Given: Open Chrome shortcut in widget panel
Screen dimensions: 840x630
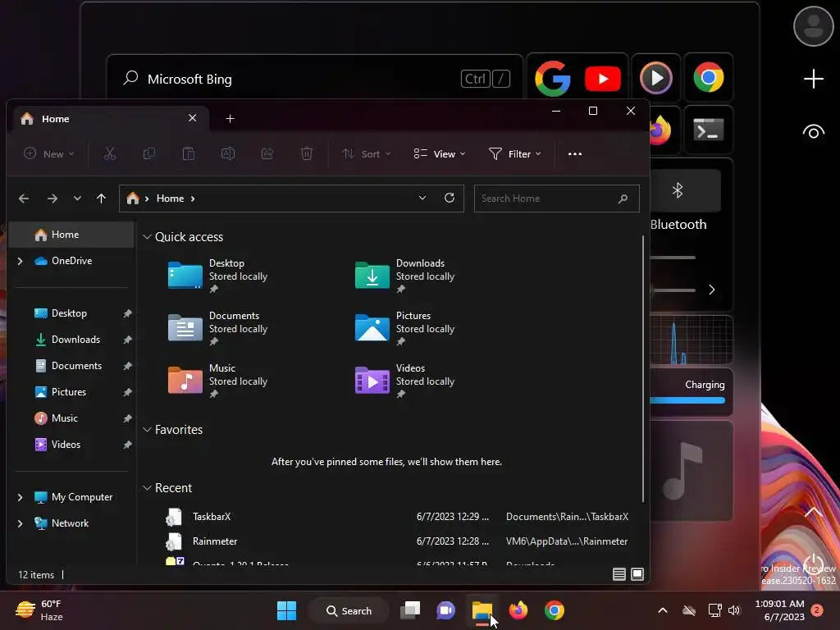Looking at the screenshot, I should click(708, 78).
